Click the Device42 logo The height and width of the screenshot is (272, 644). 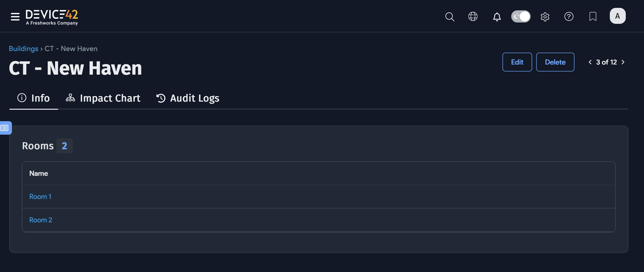coord(52,17)
